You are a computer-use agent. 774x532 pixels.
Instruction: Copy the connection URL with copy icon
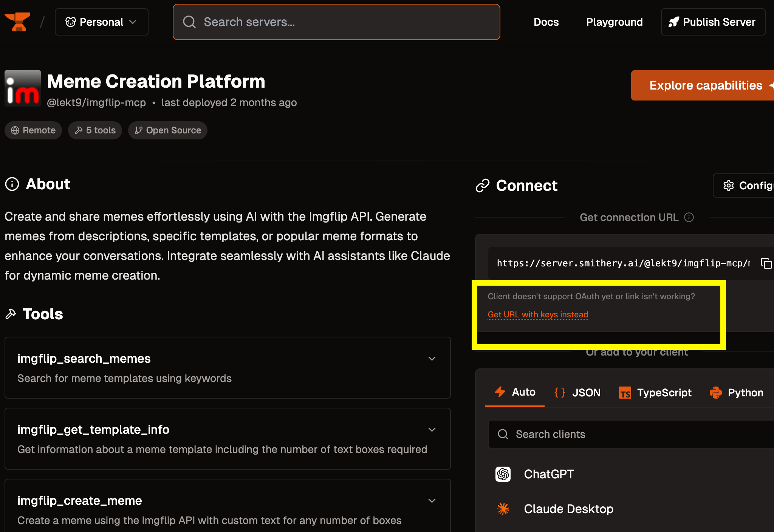coord(766,263)
